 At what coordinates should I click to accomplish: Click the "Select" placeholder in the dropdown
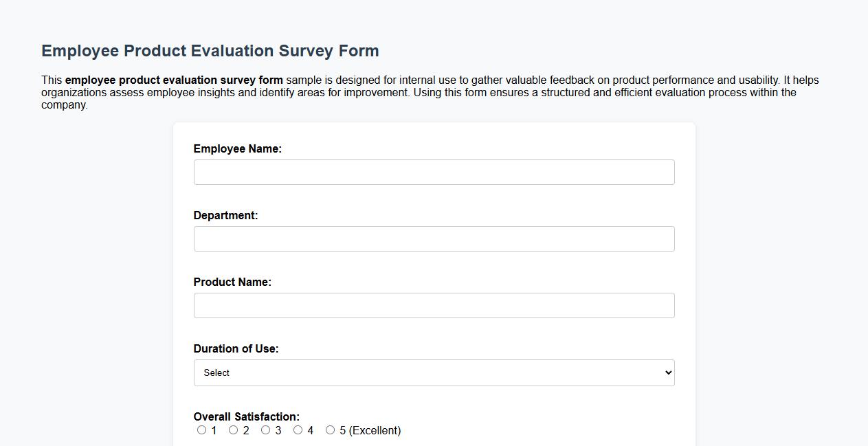point(216,372)
